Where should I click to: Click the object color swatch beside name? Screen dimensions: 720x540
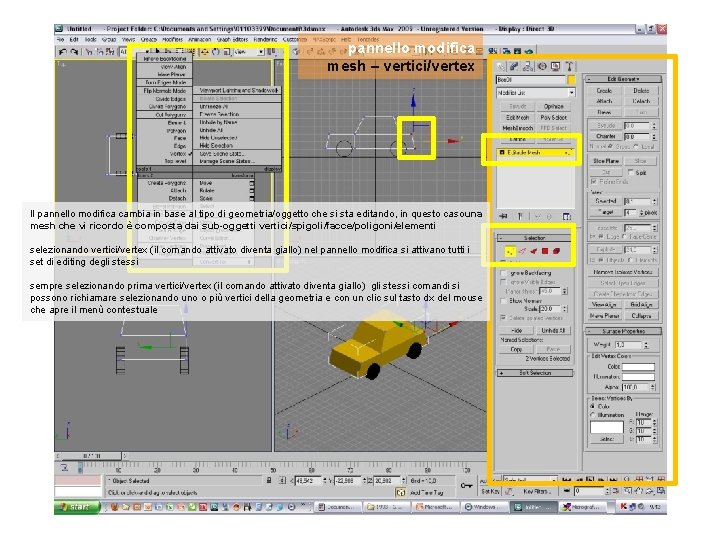571,80
